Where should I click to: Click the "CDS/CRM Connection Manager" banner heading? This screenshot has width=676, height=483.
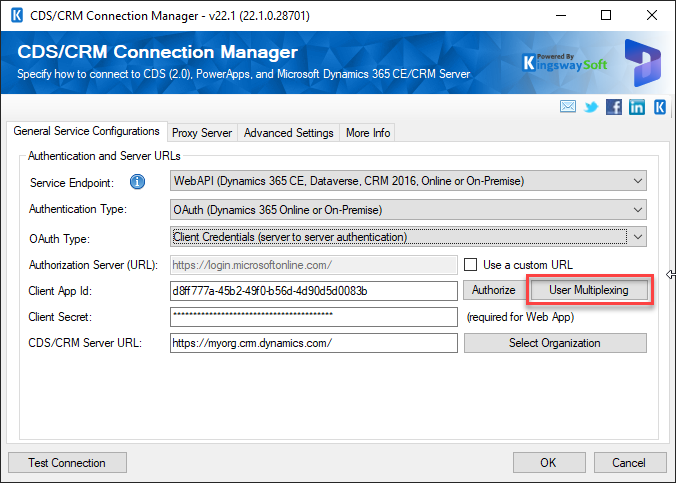(x=157, y=52)
